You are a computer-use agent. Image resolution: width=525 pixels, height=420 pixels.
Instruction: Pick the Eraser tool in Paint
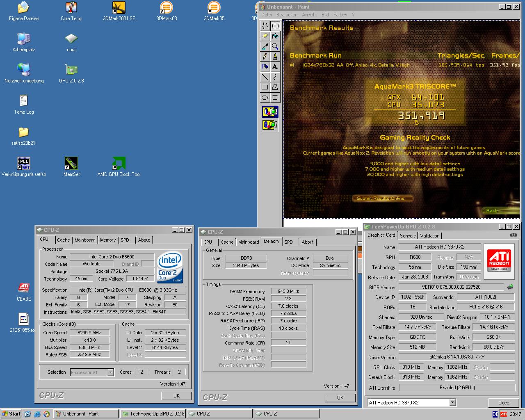pyautogui.click(x=265, y=36)
